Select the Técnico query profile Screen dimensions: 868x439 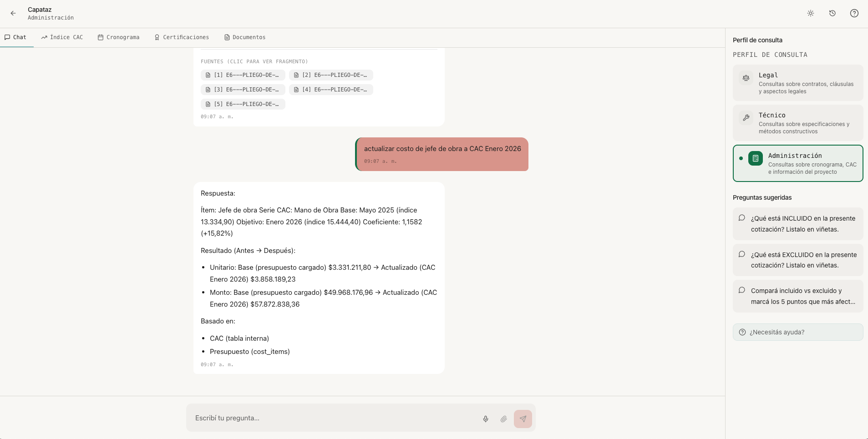pyautogui.click(x=797, y=123)
